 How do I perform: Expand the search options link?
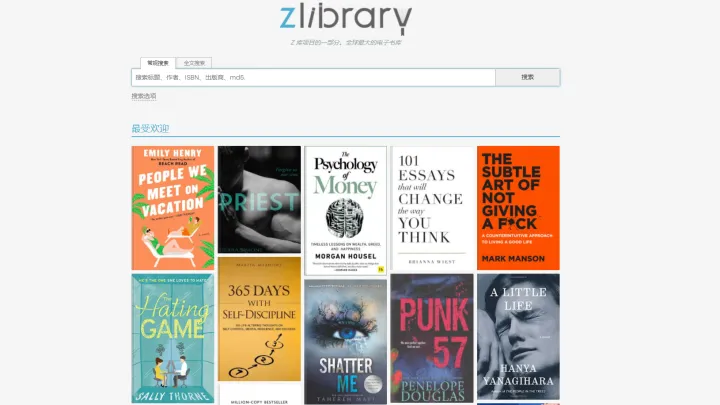pos(144,96)
